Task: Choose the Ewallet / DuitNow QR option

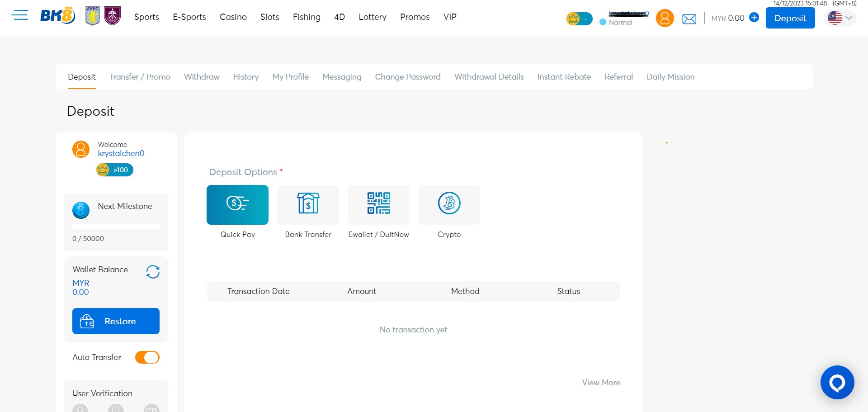Action: point(378,204)
